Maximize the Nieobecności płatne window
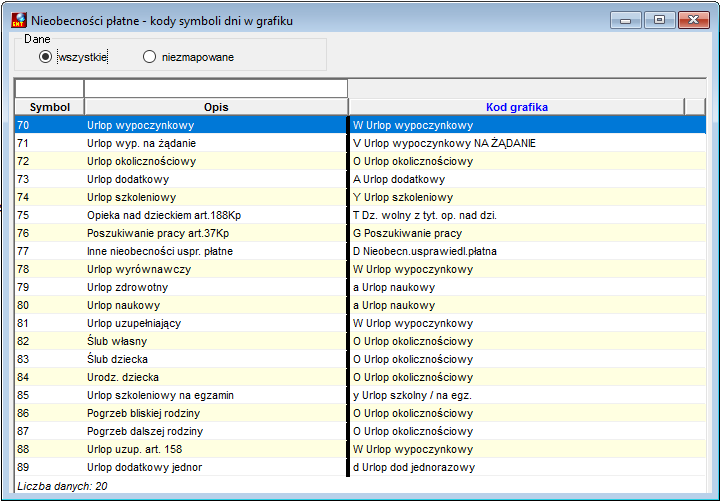This screenshot has width=722, height=502. (x=659, y=20)
